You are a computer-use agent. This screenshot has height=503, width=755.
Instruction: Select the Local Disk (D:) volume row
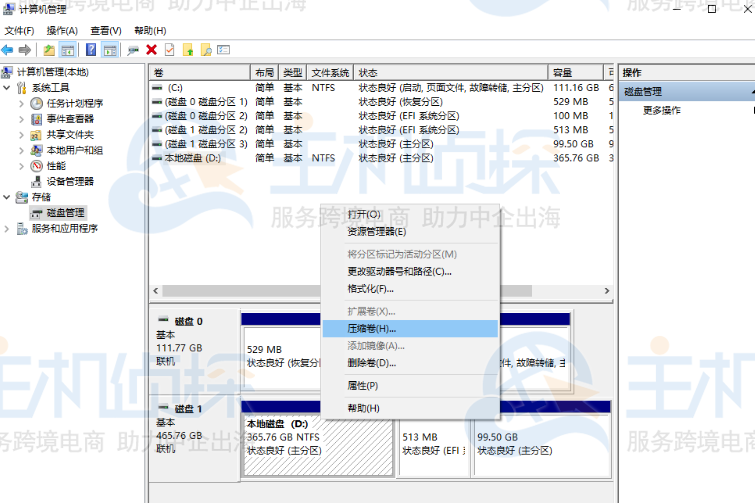tap(190, 158)
